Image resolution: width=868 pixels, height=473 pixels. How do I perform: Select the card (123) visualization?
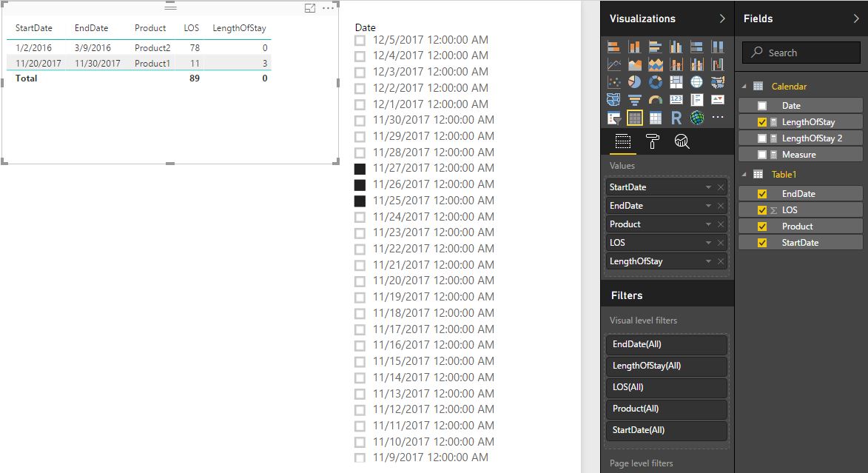pyautogui.click(x=676, y=100)
